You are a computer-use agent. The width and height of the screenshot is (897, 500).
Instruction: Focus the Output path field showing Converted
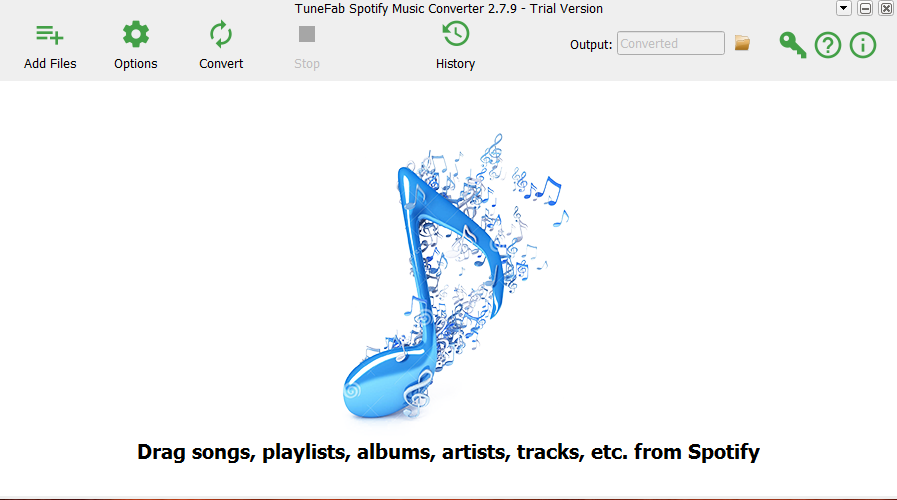point(670,43)
